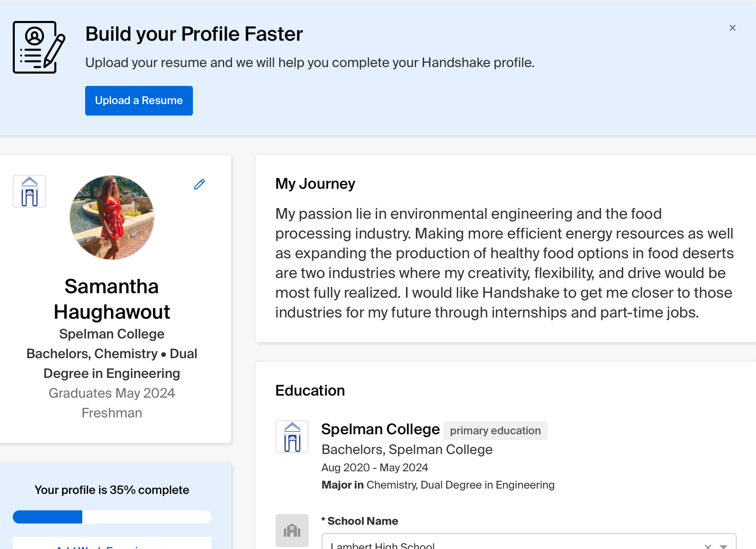Click the Build your Profile Faster heading

(x=194, y=34)
